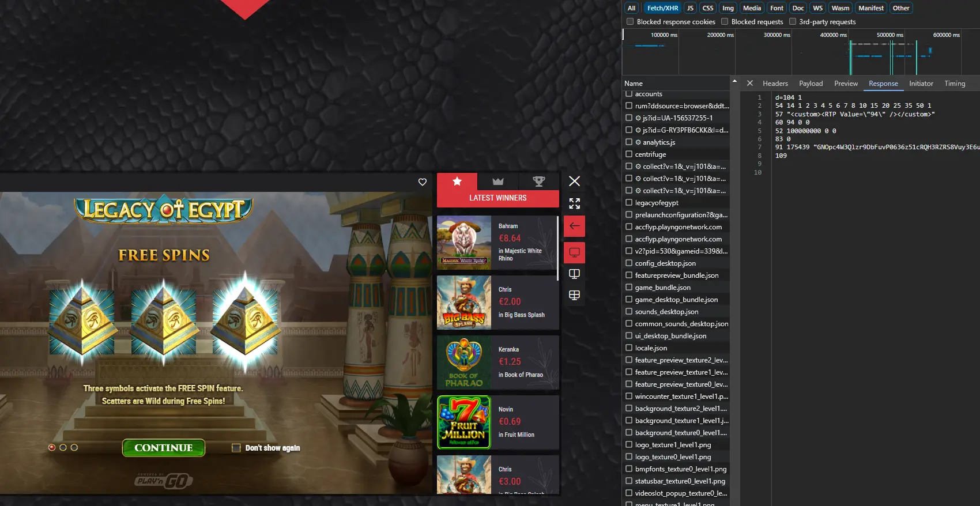Select featurepreview_bundle.json request

pyautogui.click(x=677, y=275)
